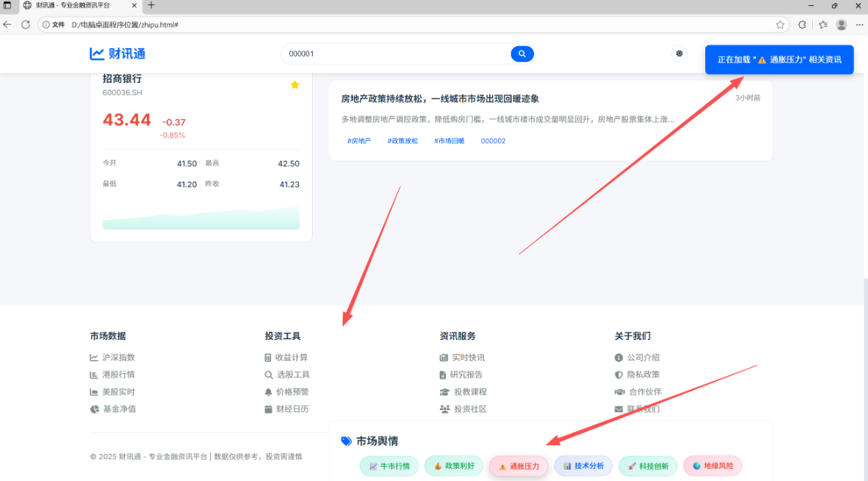This screenshot has height=481, width=868.
Task: Toggle the theme settings gear icon
Action: 680,54
